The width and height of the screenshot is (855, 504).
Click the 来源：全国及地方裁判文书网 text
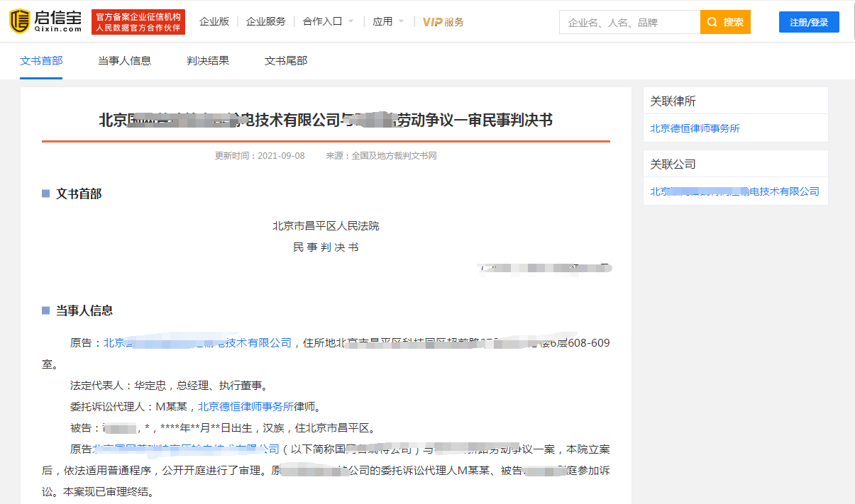pos(381,155)
